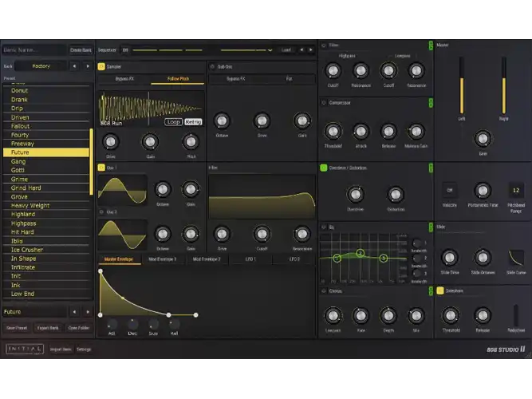The image size is (532, 399).
Task: Switch to the LFO 1 tab
Action: pos(250,259)
